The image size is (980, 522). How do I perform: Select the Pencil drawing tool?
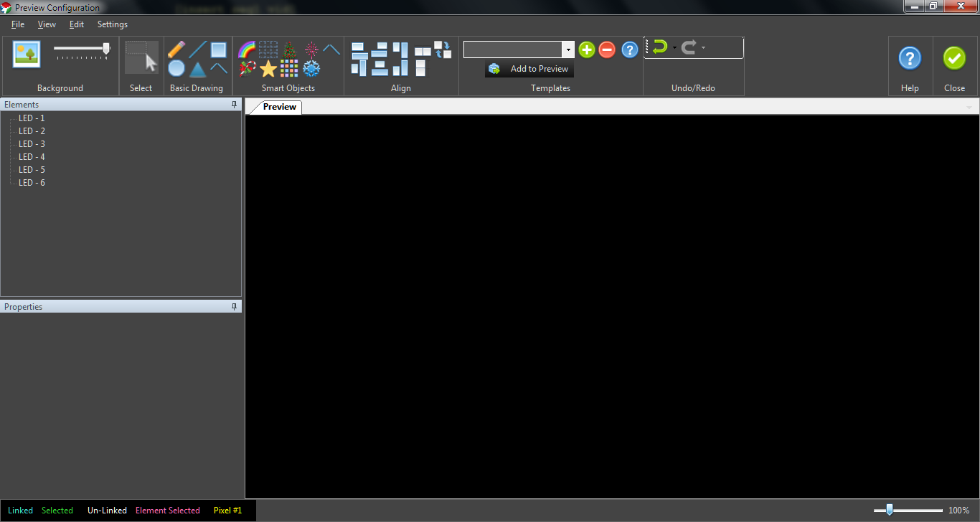[176, 49]
